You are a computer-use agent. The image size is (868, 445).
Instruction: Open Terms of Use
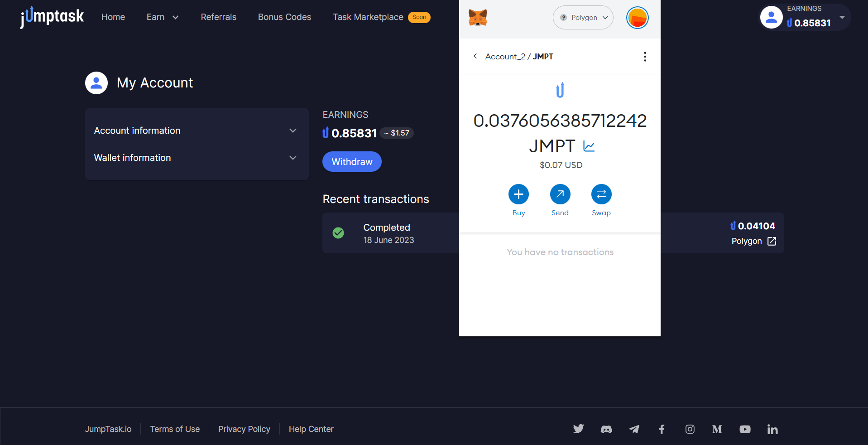coord(175,429)
